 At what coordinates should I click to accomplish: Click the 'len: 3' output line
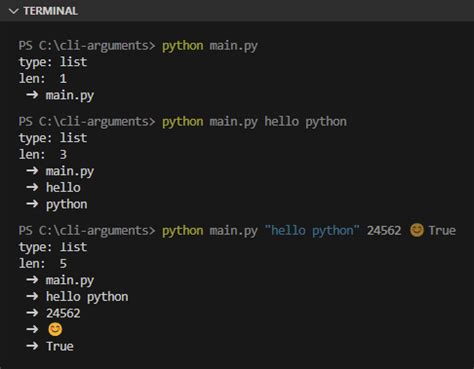[x=43, y=155]
